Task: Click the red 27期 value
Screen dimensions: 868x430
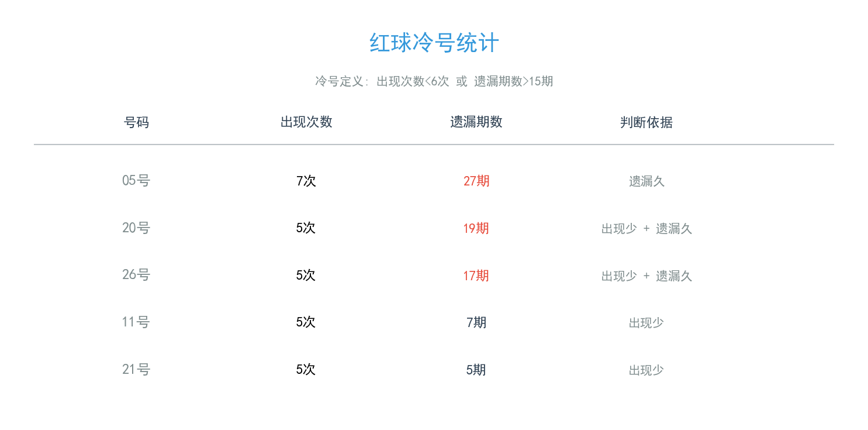Action: click(x=476, y=181)
